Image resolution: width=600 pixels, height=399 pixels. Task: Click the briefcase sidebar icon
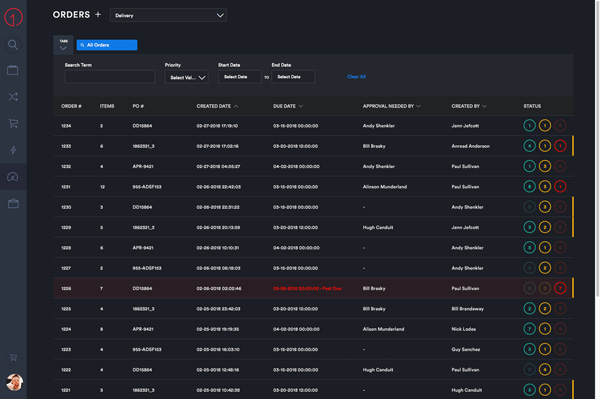tap(13, 204)
